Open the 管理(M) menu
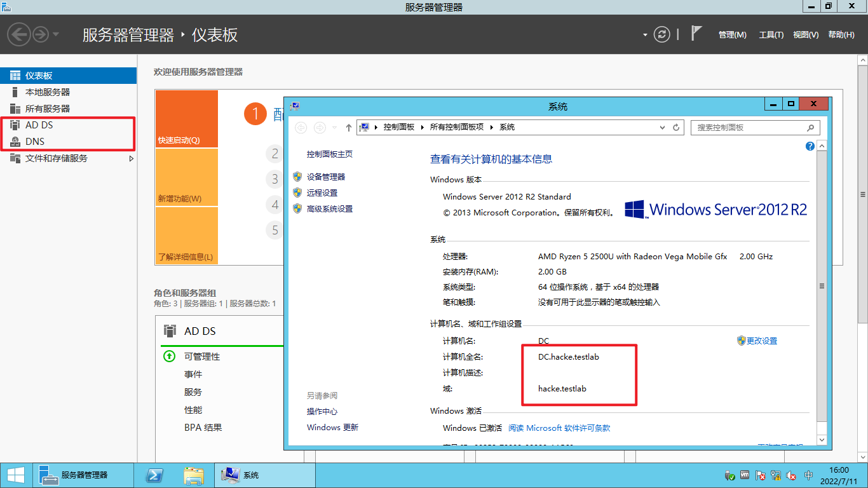 pyautogui.click(x=731, y=34)
